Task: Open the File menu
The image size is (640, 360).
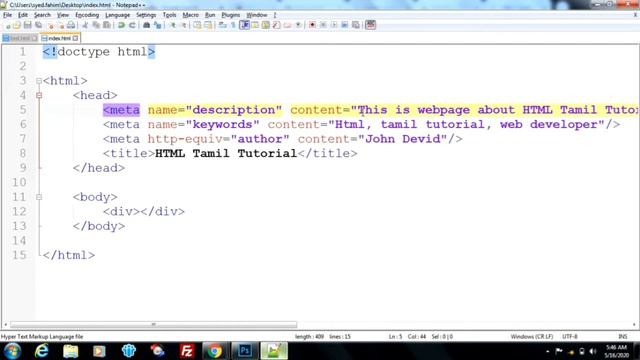Action: coord(7,15)
